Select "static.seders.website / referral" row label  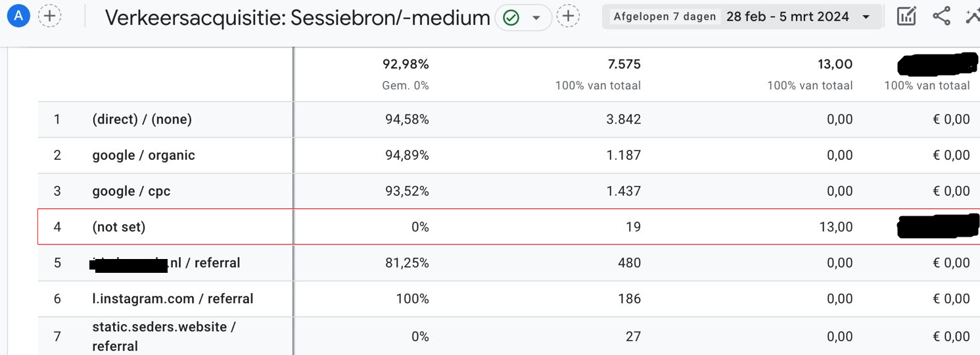[x=164, y=336]
